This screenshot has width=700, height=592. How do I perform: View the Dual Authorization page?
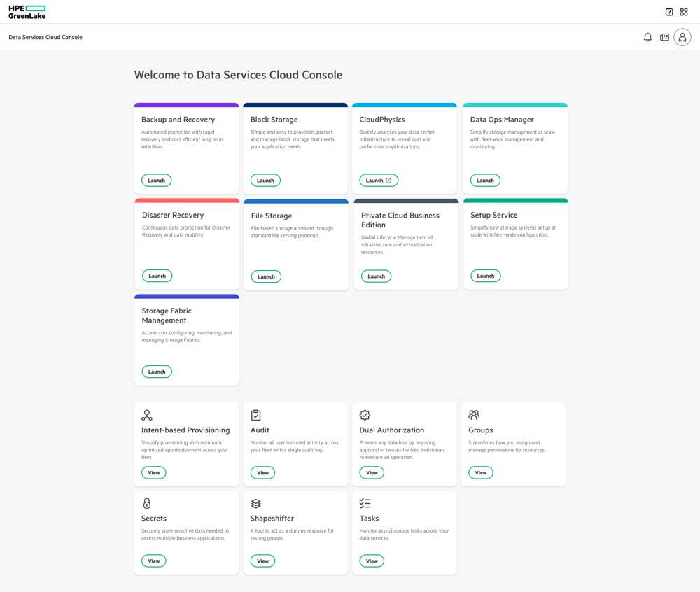coord(372,472)
